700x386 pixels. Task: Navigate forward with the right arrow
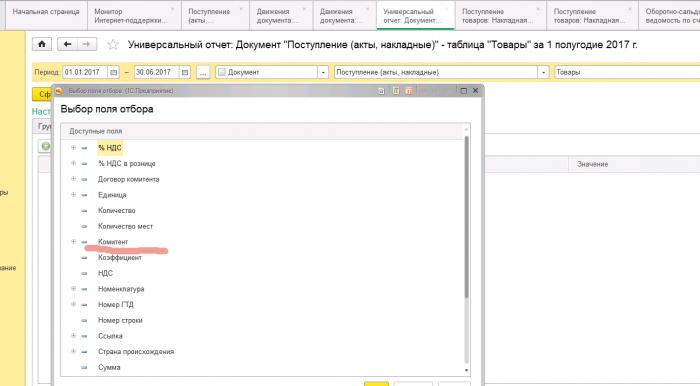pyautogui.click(x=87, y=44)
